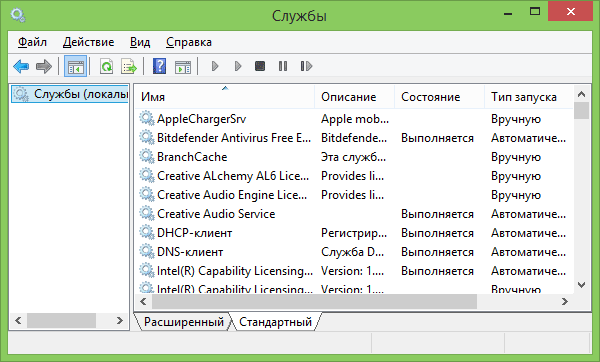Click the gear icon beside AppleChargerSrv
The width and height of the screenshot is (600, 362).
click(x=147, y=118)
